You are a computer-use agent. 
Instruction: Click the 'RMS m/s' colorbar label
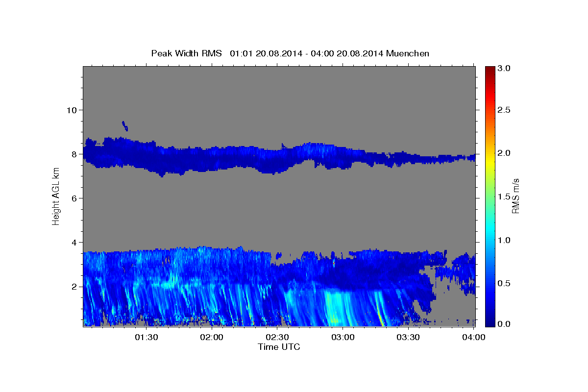515,196
